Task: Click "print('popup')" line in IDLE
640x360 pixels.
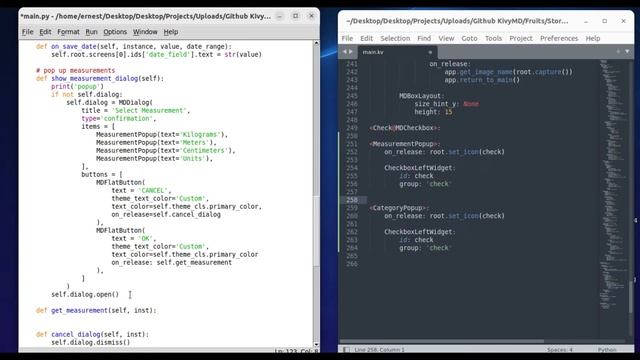Action: [x=77, y=87]
